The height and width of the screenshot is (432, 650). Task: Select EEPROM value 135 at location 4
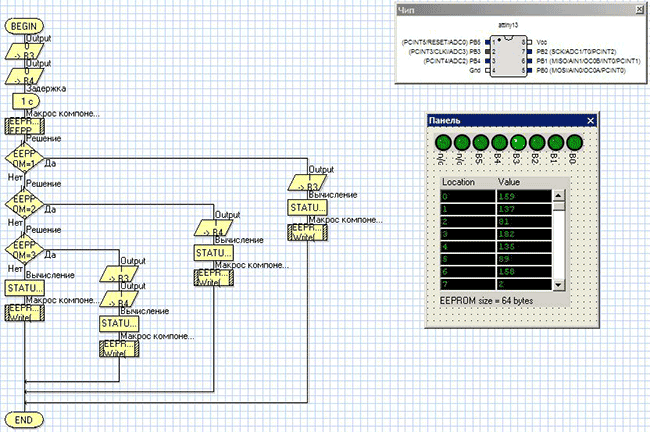pyautogui.click(x=524, y=247)
